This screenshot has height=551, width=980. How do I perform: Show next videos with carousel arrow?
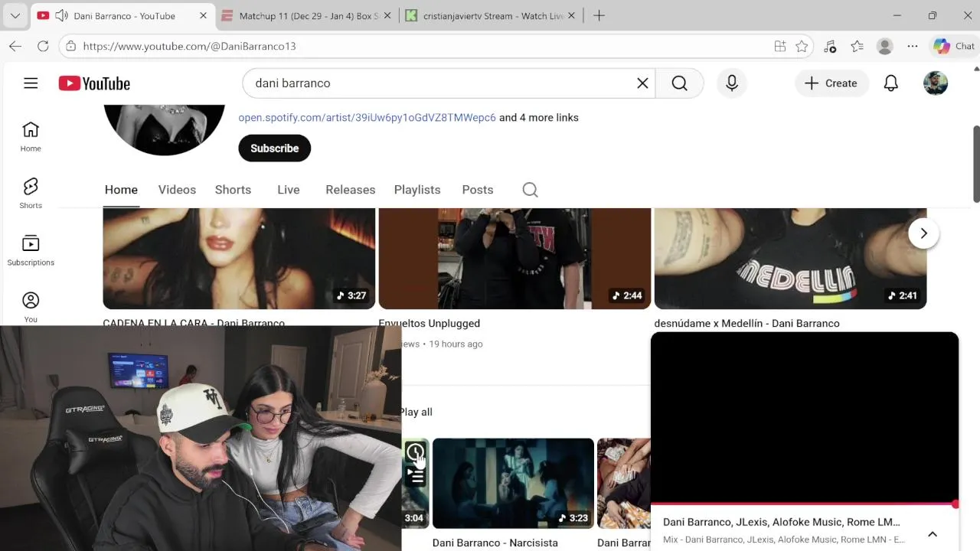point(923,233)
